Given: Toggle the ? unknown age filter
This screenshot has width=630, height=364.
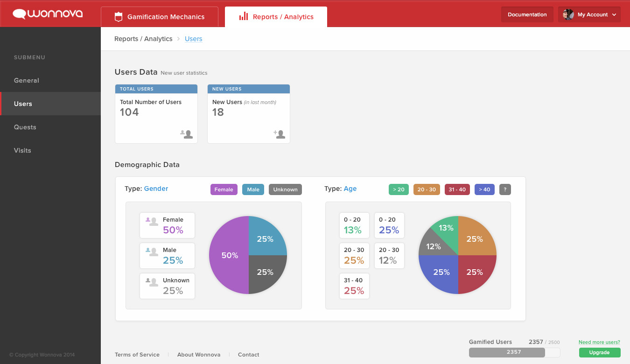Looking at the screenshot, I should (505, 189).
